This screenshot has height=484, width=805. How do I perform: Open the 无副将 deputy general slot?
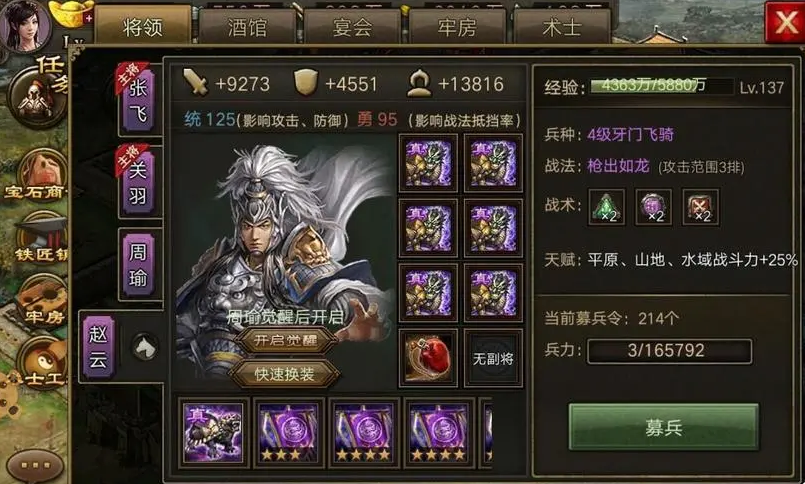point(493,358)
